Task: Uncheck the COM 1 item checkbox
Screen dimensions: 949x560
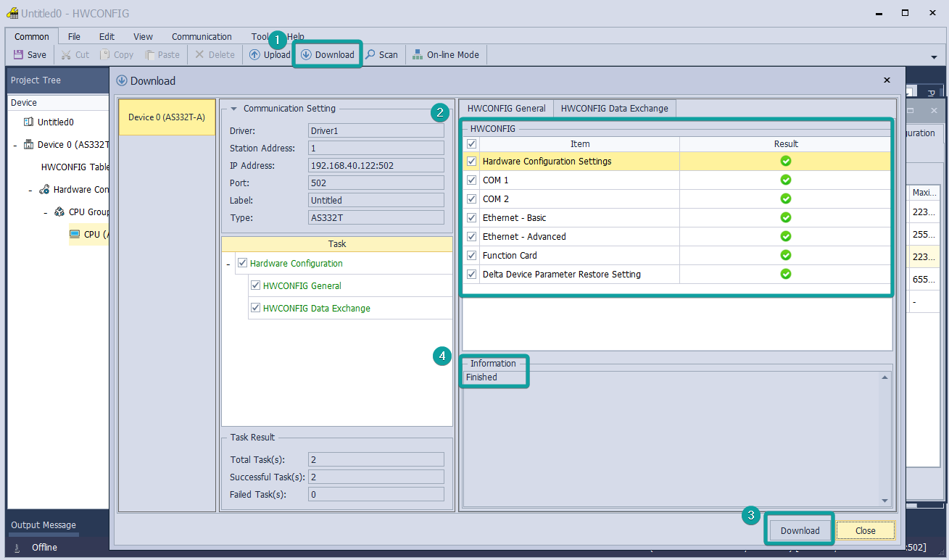Action: (x=472, y=180)
